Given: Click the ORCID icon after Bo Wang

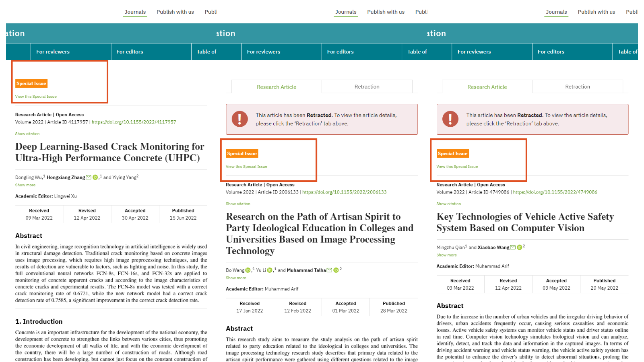Looking at the screenshot, I should [x=248, y=270].
